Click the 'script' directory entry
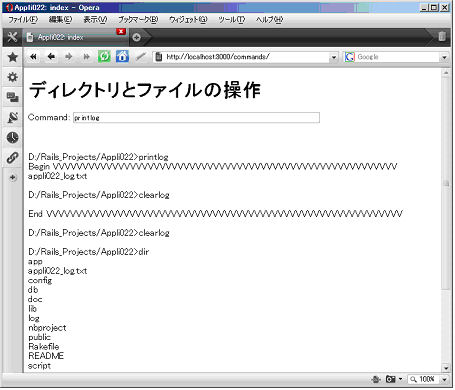The height and width of the screenshot is (390, 455). point(39,366)
